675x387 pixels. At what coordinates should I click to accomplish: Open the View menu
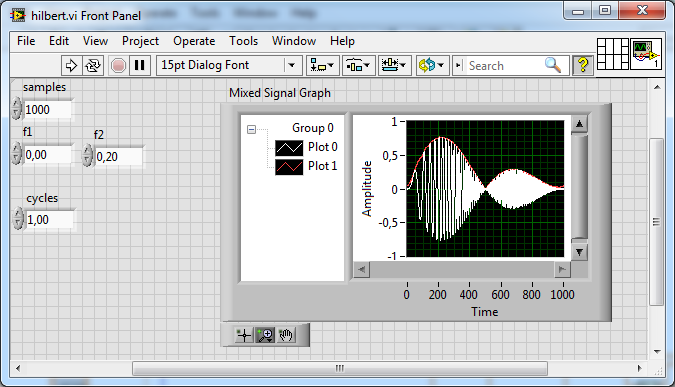tap(95, 41)
